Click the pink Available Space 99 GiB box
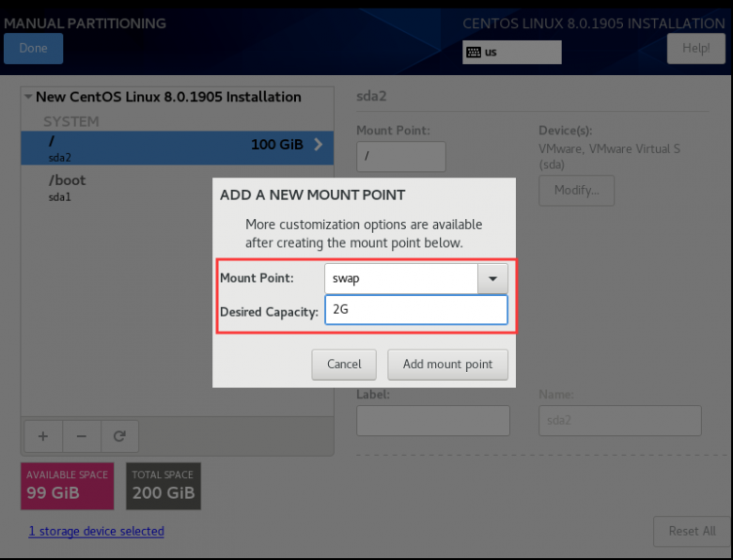The image size is (733, 560). (67, 486)
